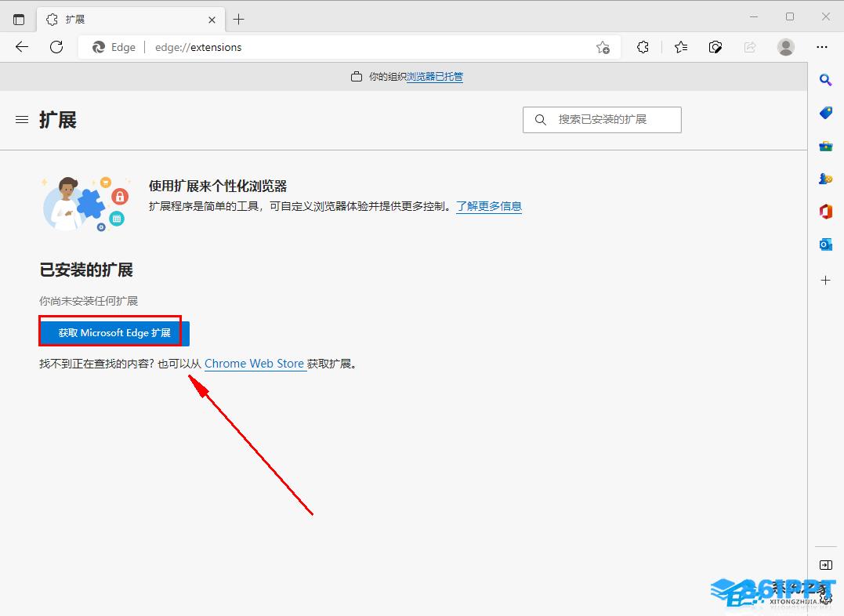Open the tab actions menu icon

(x=19, y=20)
